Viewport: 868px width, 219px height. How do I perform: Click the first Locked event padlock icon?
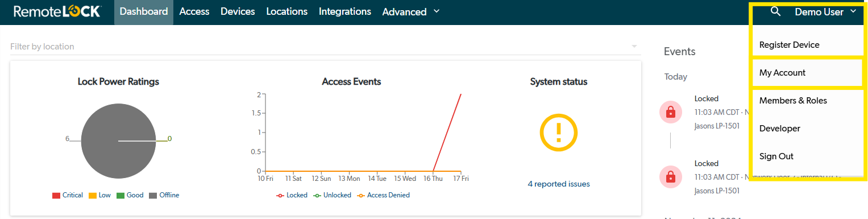click(x=671, y=111)
